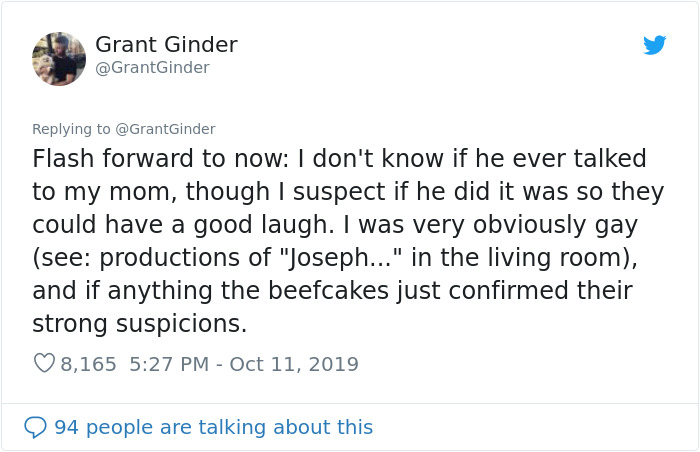The image size is (700, 452).
Task: Click the Twitter bird logo
Action: [654, 45]
